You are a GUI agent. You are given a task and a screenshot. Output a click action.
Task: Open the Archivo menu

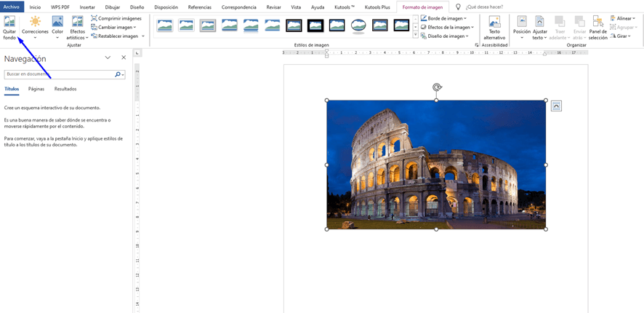point(12,7)
